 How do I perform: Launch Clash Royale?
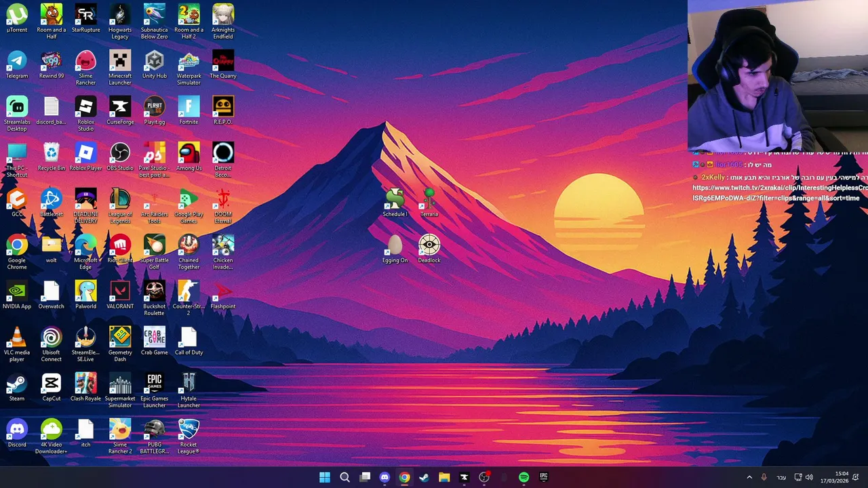85,388
